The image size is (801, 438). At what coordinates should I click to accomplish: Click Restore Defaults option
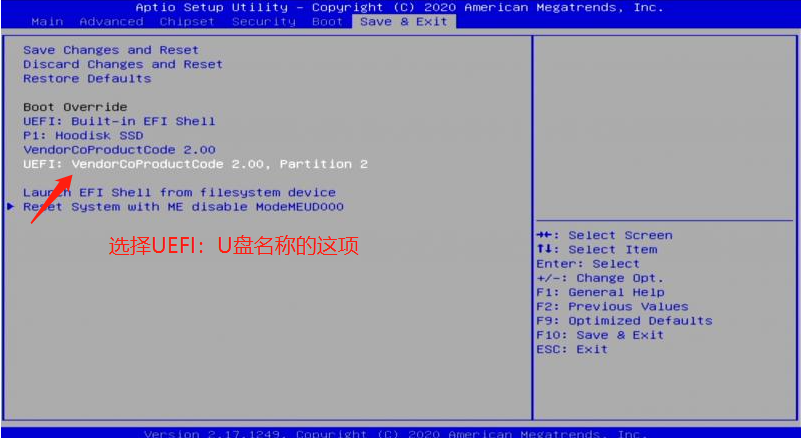(x=87, y=78)
